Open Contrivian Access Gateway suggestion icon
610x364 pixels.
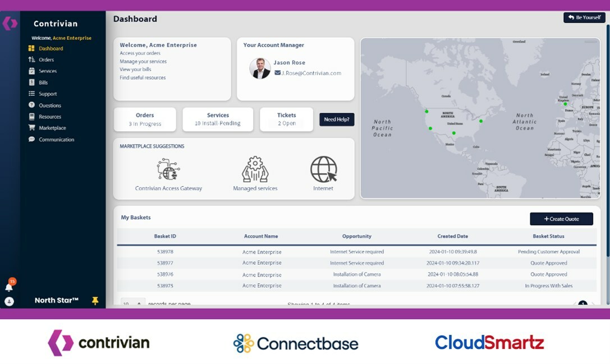click(168, 169)
